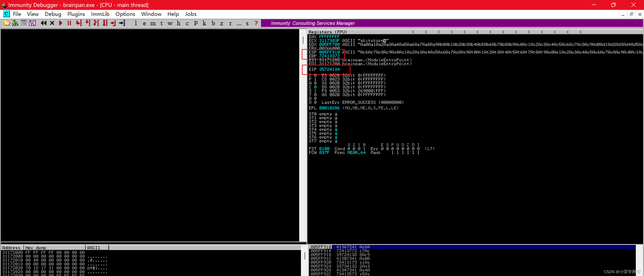Select ESP register value 005FF910
644x276 pixels.
(x=329, y=52)
